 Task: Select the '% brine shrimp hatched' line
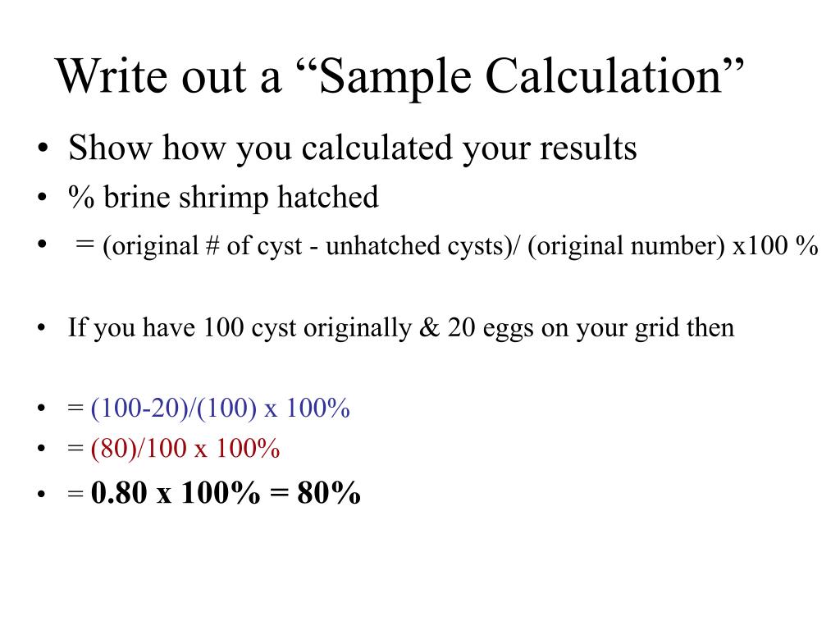click(223, 198)
